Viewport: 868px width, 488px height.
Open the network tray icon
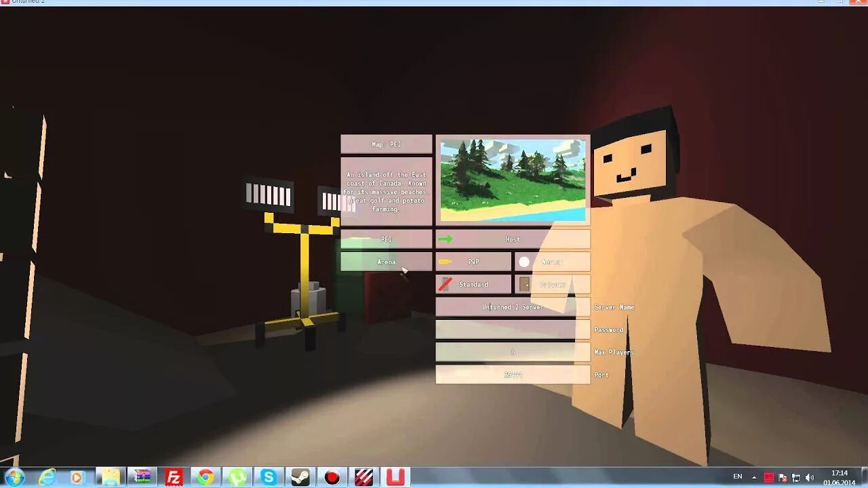[x=796, y=477]
